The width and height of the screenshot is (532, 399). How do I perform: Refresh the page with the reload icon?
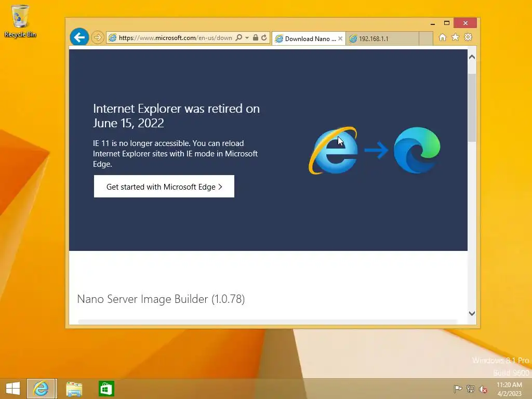[x=264, y=37]
